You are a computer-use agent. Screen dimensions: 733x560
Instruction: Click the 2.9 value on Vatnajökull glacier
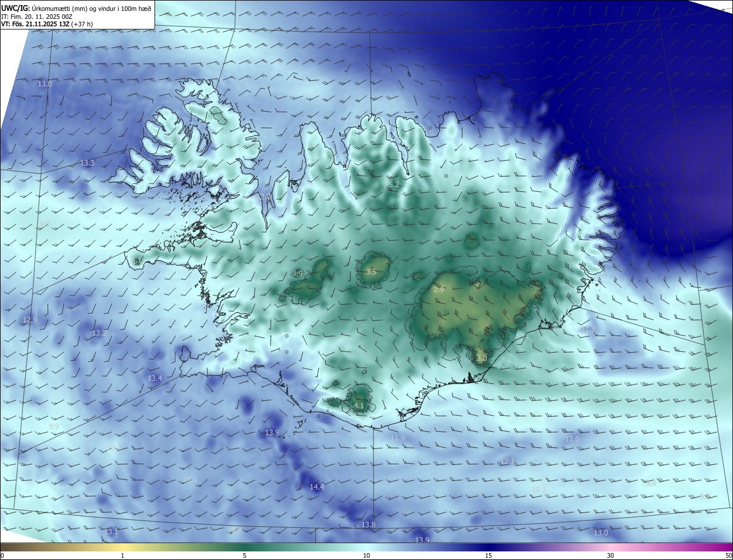[x=439, y=290]
